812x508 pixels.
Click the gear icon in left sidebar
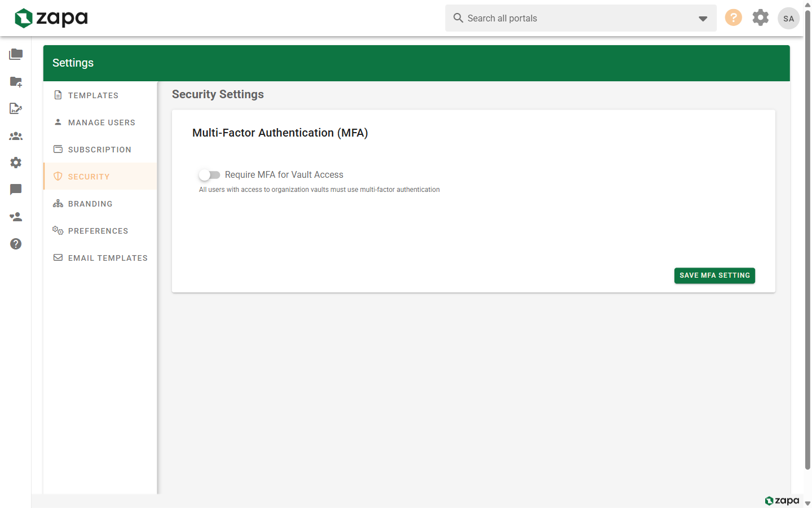point(16,163)
